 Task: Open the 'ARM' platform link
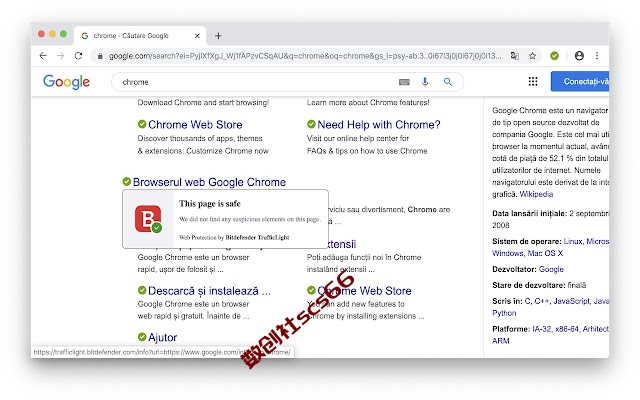[x=501, y=341]
